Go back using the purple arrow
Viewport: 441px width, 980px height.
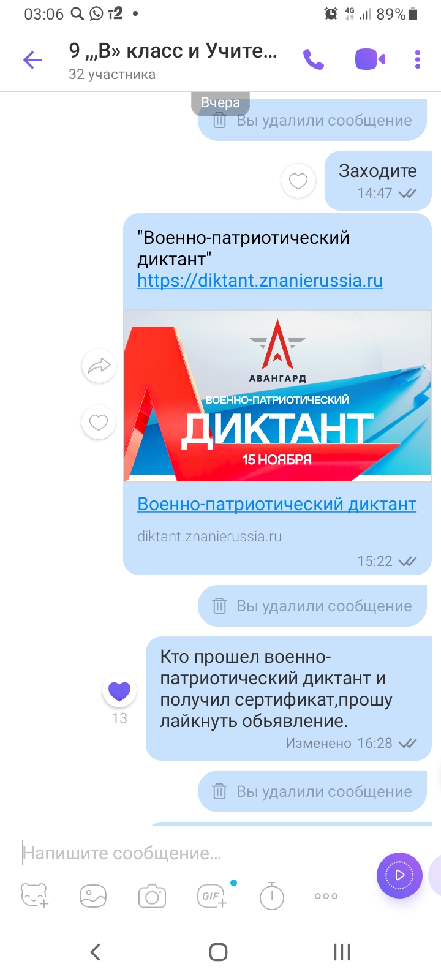click(x=32, y=60)
